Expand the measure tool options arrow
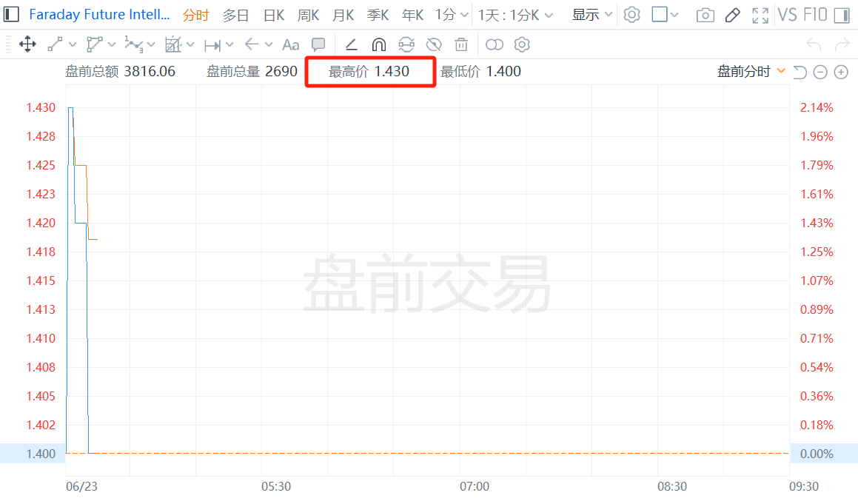Image resolution: width=858 pixels, height=504 pixels. [x=229, y=44]
